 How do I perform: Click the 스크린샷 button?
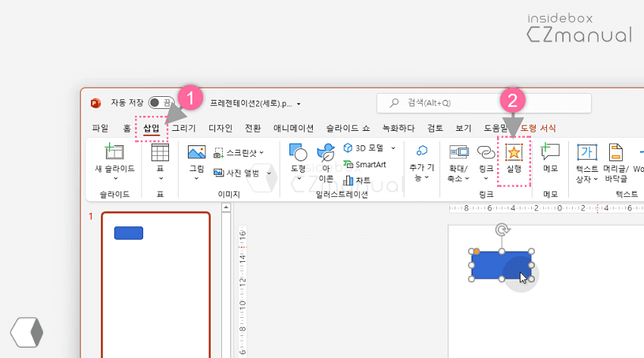point(236,153)
